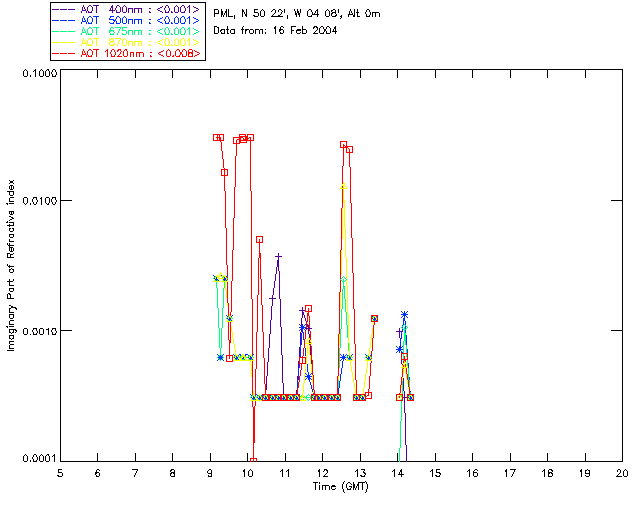This screenshot has height=512, width=640.
Task: Click the 0.1000 y-axis tick label
Action: click(39, 73)
